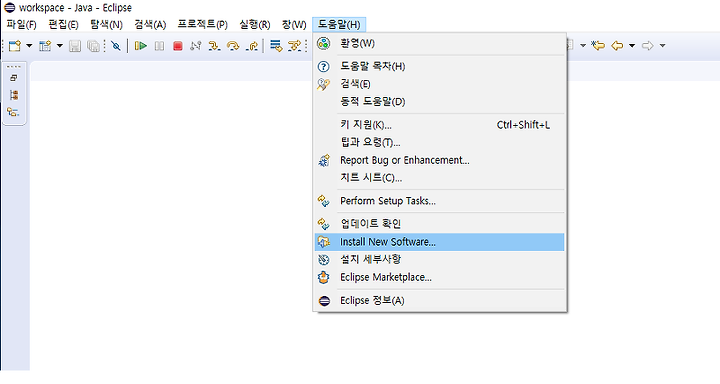Open Package Explorer icon in left trim
This screenshot has width=720, height=384.
click(x=14, y=95)
